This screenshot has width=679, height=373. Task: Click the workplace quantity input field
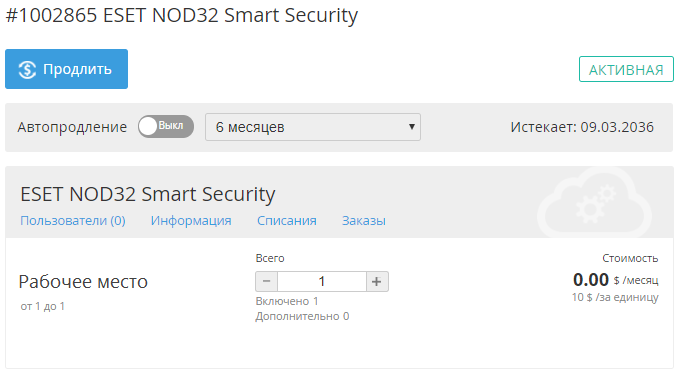322,282
